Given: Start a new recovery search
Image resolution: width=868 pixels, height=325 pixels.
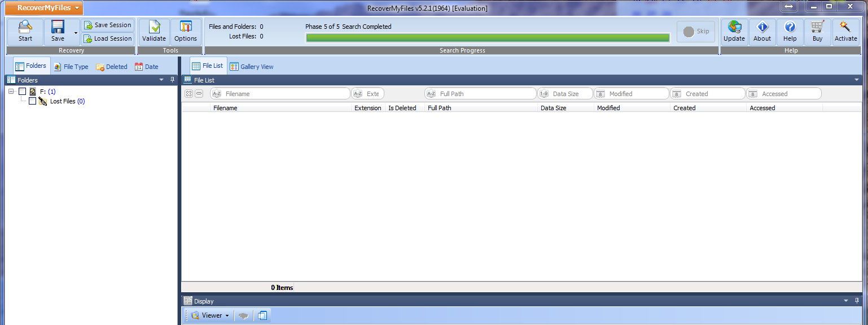Looking at the screenshot, I should 25,32.
